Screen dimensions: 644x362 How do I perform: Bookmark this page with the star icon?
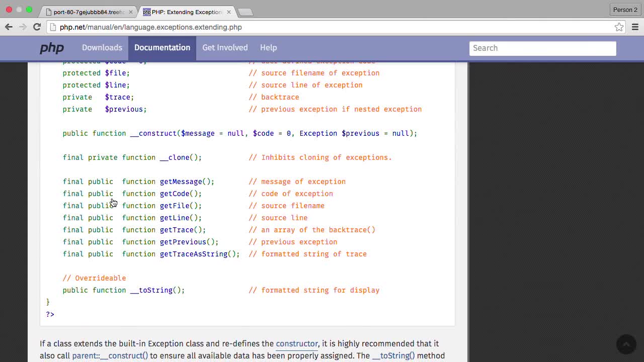[619, 27]
